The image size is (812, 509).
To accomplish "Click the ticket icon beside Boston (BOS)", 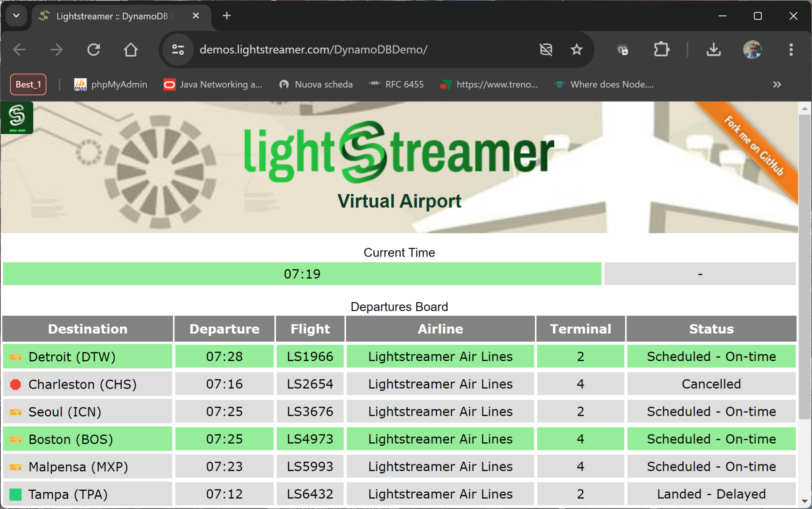I will click(15, 440).
